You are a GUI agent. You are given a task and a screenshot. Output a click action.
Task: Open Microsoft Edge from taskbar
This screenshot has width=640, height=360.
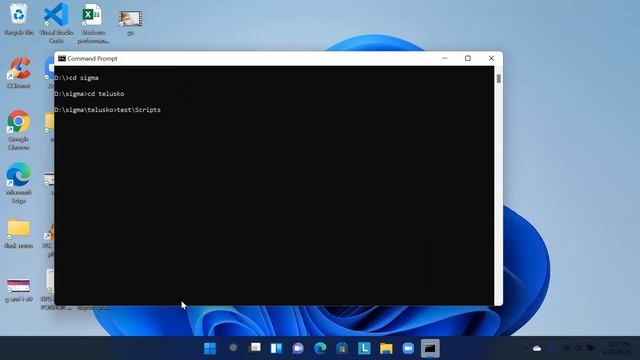[x=320, y=348]
